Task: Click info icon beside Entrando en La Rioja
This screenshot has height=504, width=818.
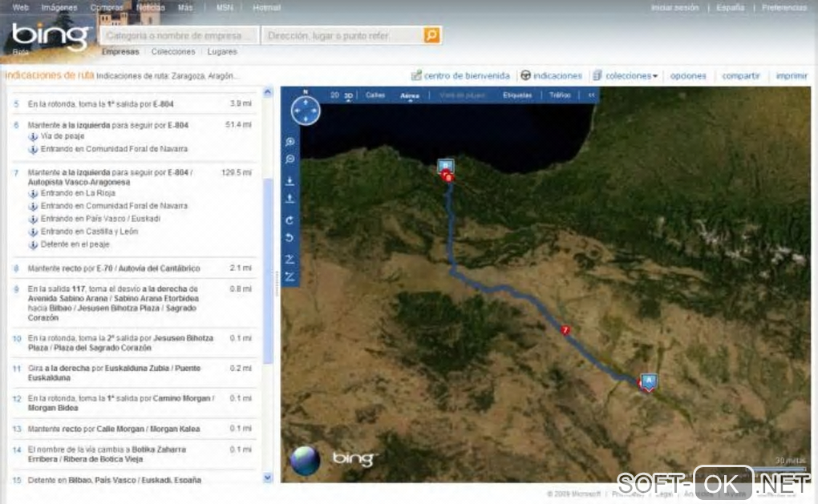Action: pyautogui.click(x=33, y=193)
